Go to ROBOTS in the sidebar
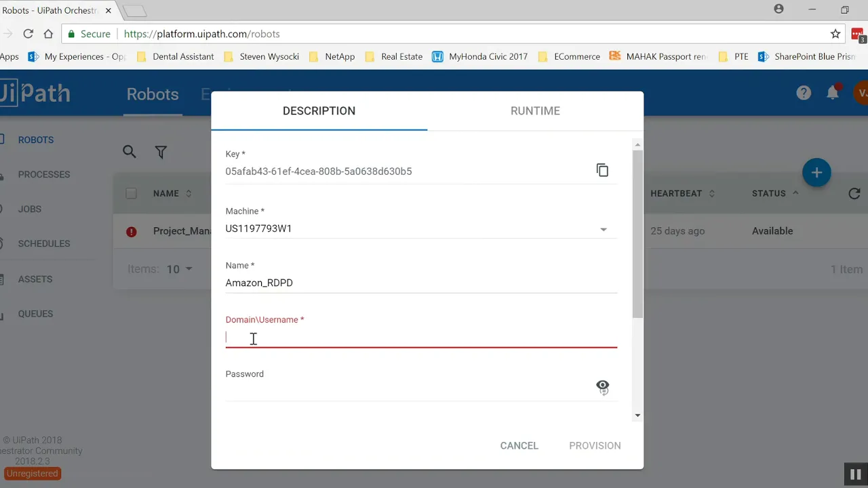 (x=36, y=140)
